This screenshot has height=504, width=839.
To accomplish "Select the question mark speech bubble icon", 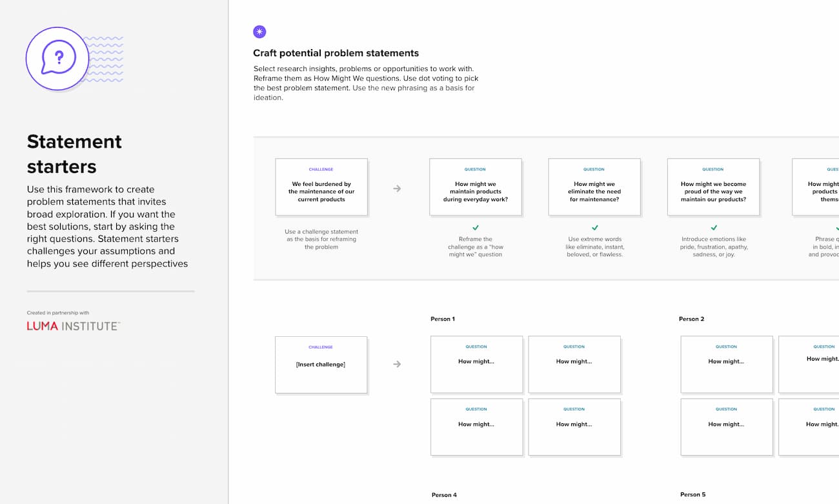I will [57, 58].
